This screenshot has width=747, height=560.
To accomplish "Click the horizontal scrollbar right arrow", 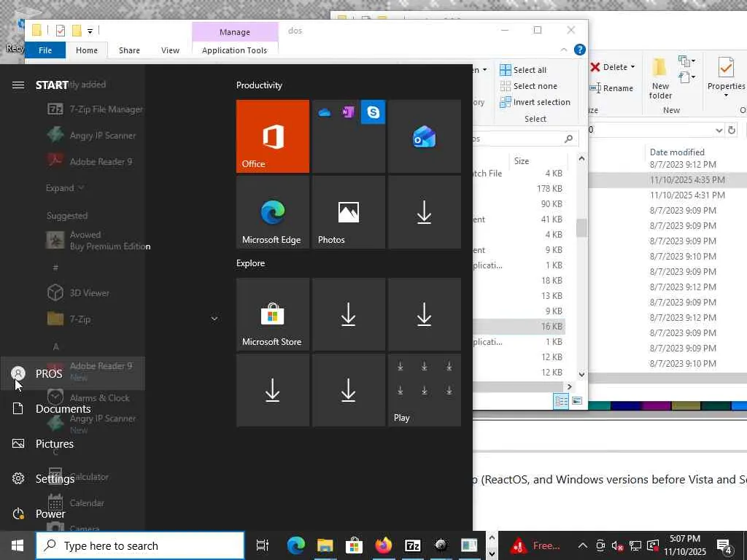I will point(569,386).
